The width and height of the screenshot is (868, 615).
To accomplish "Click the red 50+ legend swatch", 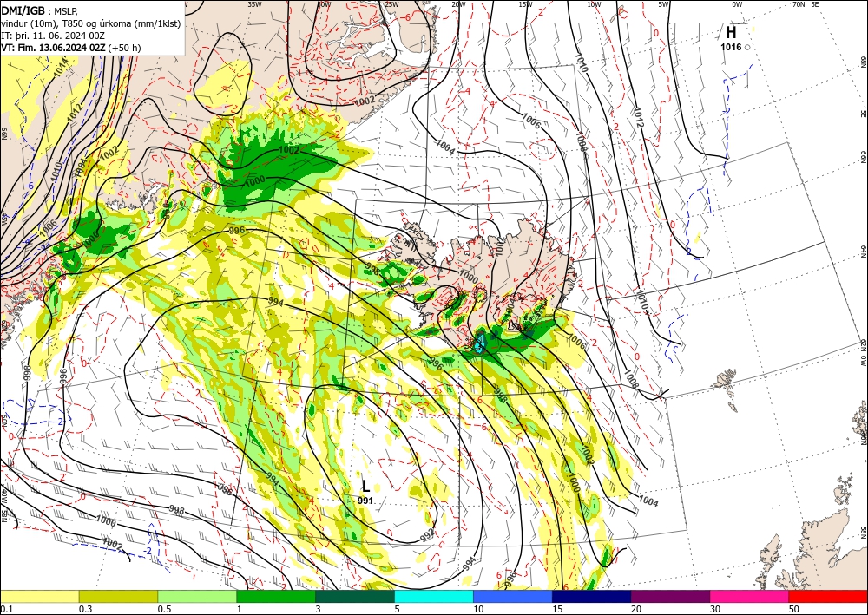I will click(828, 596).
